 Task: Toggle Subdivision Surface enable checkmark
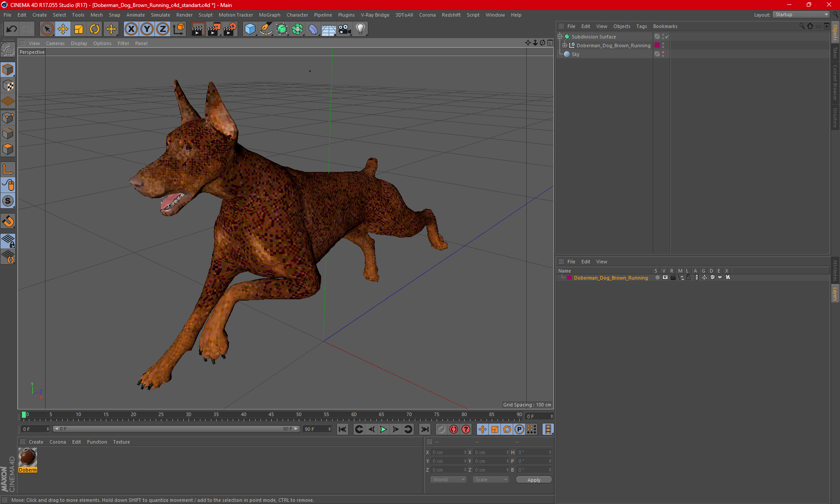click(667, 37)
